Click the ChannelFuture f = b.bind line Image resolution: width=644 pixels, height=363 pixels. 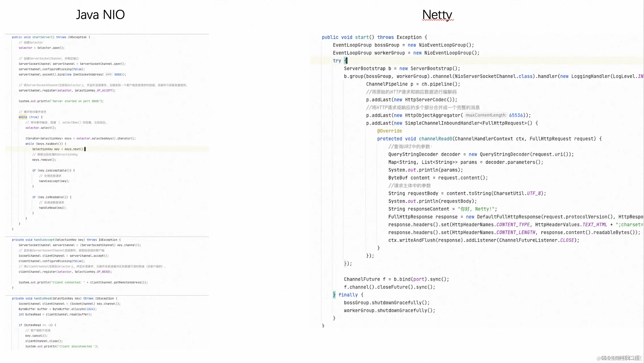[396, 279]
